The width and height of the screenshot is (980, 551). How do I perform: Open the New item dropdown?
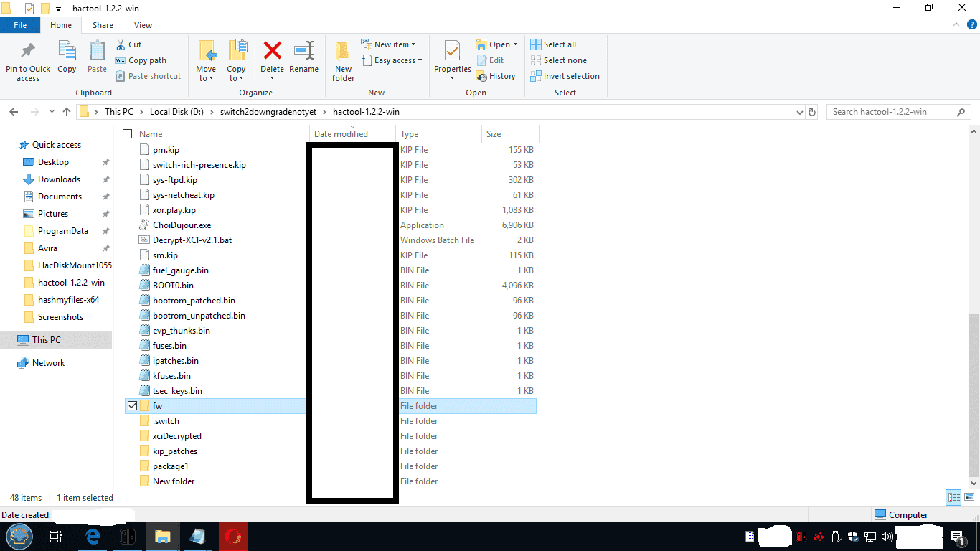click(388, 44)
